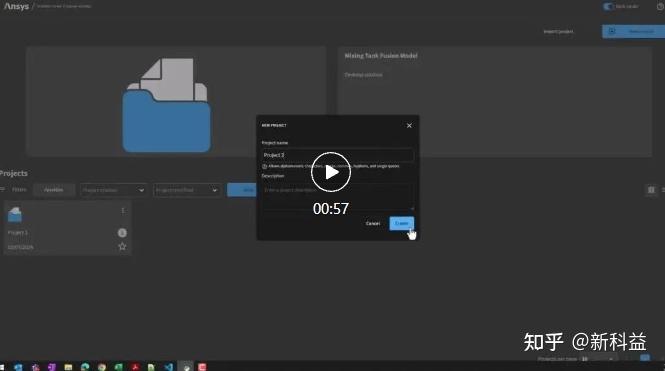Open the Project 1 three-dot menu
The height and width of the screenshot is (371, 665).
pos(123,211)
